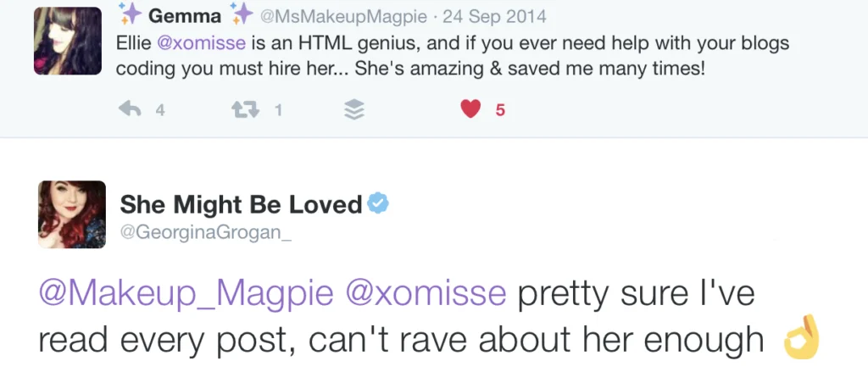Click the blue verified badge
This screenshot has width=868, height=372.
click(x=377, y=203)
